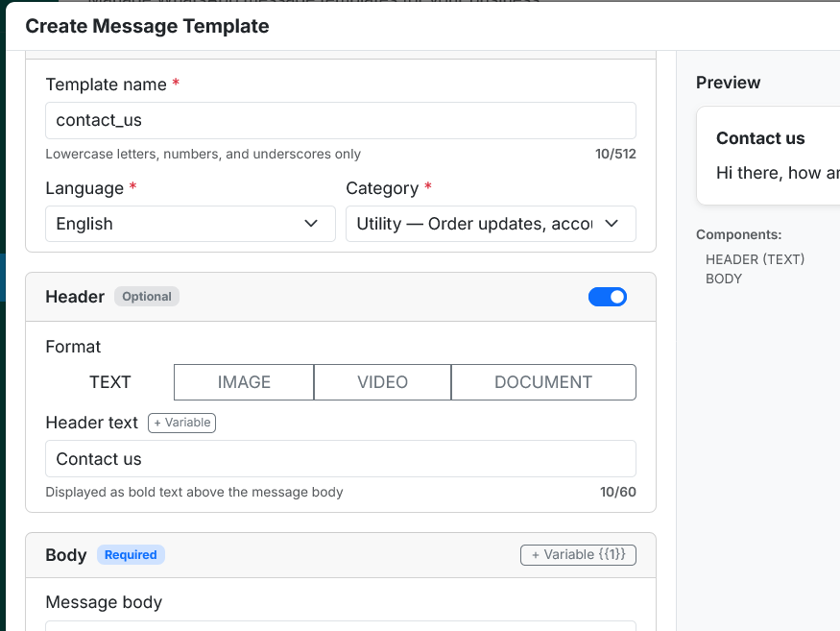Select the HEADER (TEXT) component in Preview
This screenshot has width=840, height=631.
pos(757,258)
